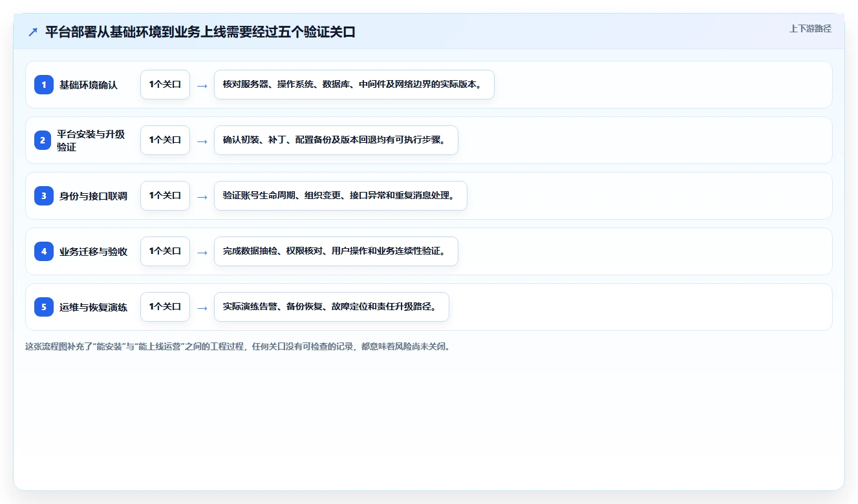Open the 验证账号生命周期 description box

(341, 196)
